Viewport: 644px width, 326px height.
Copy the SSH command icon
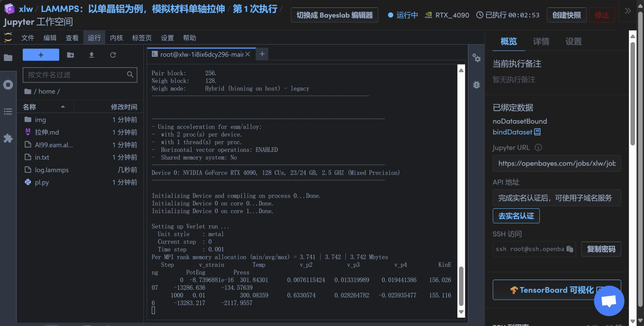click(570, 249)
